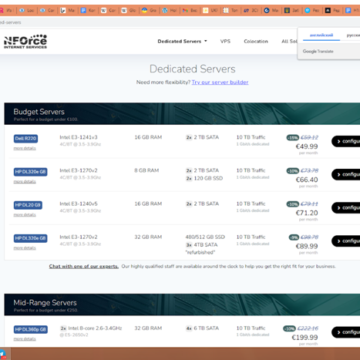Viewport: 360px width, 360px height.
Task: Open 'more details' under HP DL360p G8
Action: tap(25, 339)
